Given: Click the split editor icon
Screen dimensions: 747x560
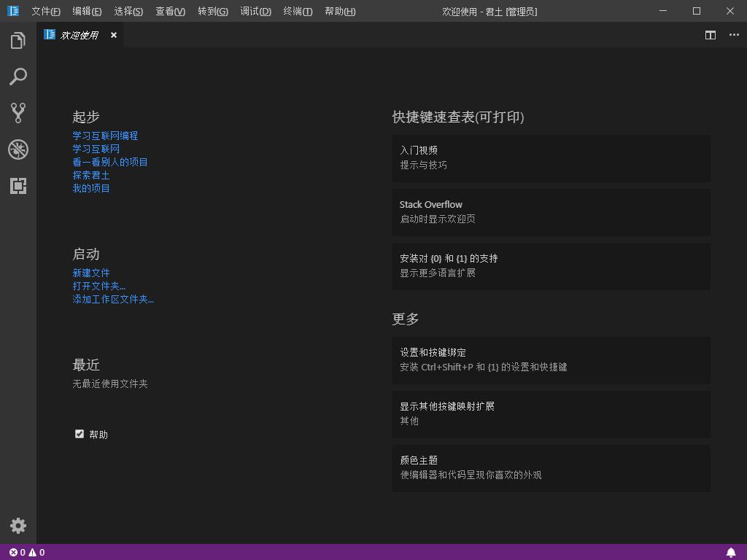Looking at the screenshot, I should click(710, 35).
